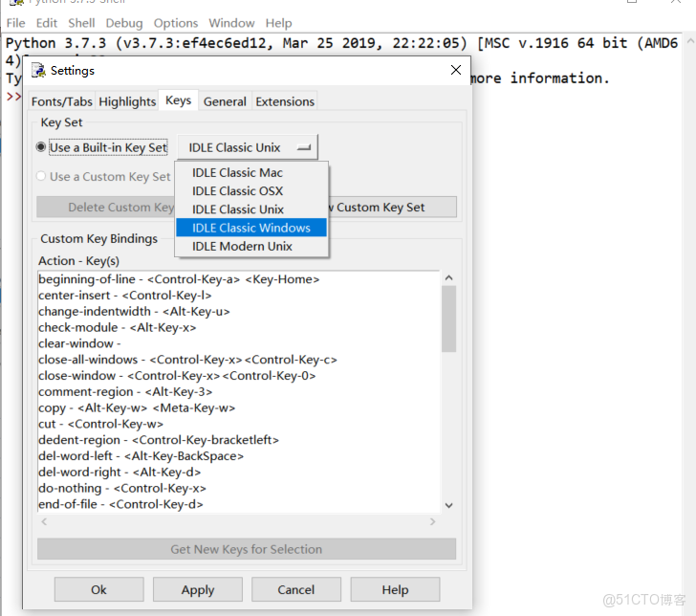
Task: Select the clear-window binding row
Action: point(239,343)
